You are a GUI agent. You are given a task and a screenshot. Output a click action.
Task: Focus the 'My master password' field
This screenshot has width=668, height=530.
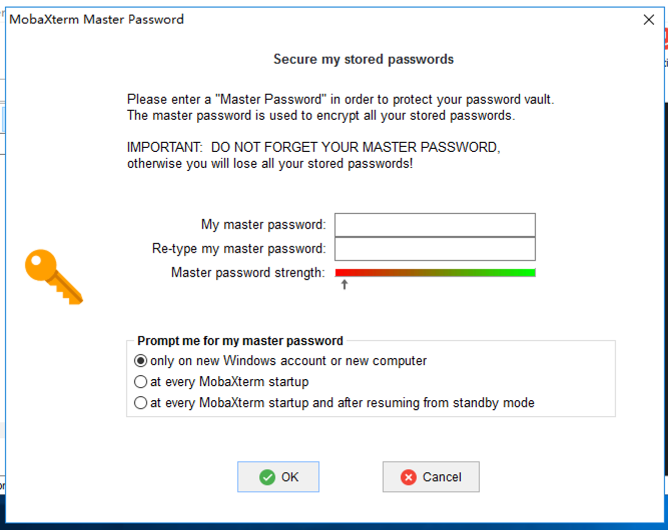(435, 225)
